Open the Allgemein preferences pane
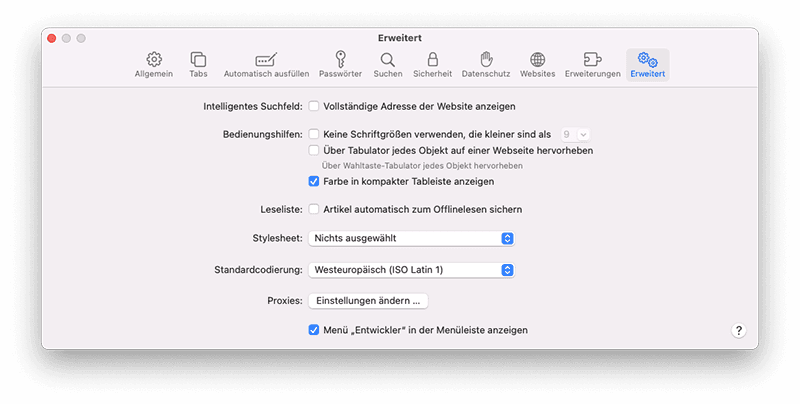This screenshot has height=404, width=800. [154, 65]
